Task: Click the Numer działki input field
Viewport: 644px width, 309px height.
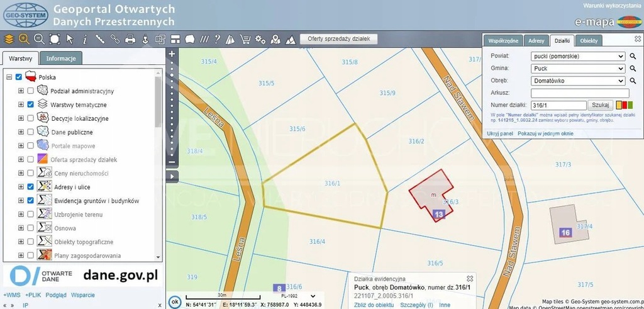Action: pos(558,105)
